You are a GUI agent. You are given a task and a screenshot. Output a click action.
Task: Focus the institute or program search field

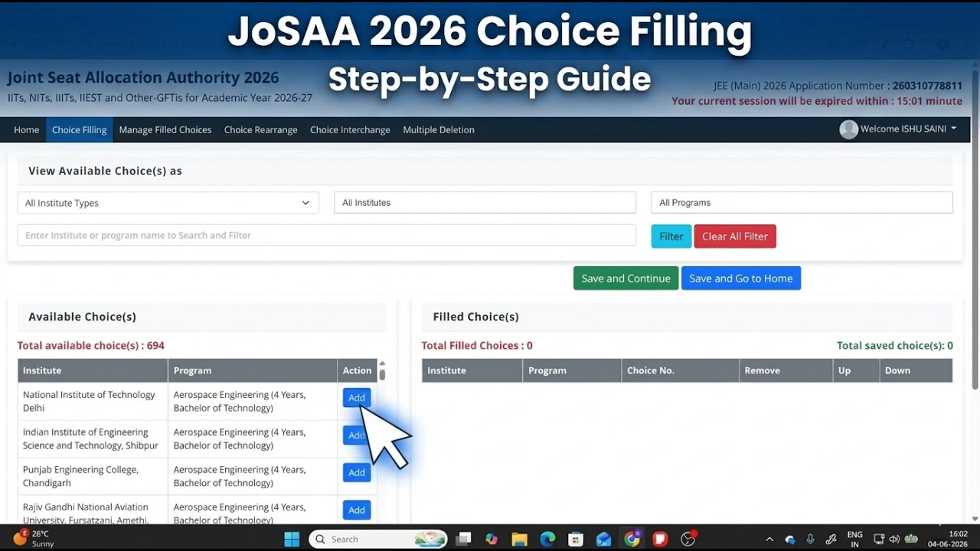[327, 235]
